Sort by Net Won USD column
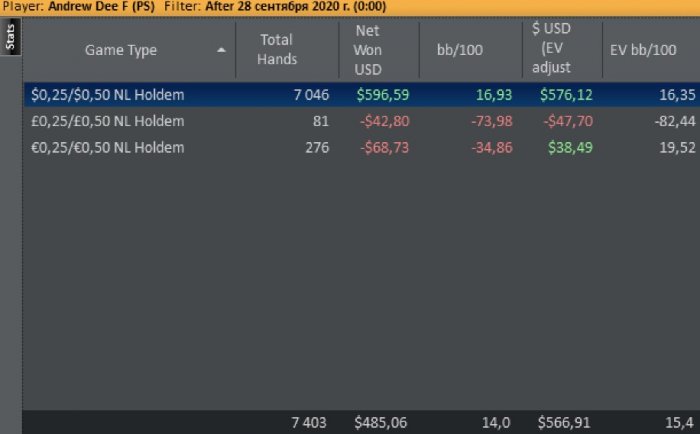 (367, 49)
